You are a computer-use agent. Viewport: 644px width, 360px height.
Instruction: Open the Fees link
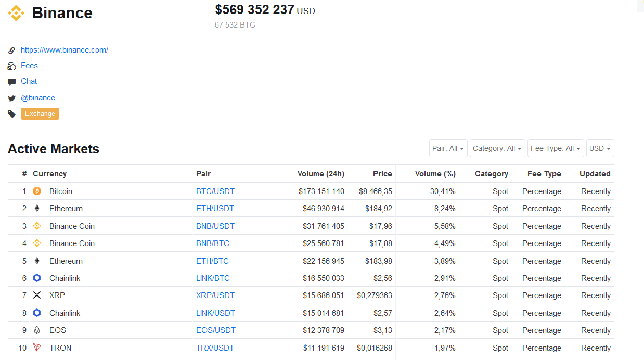pyautogui.click(x=29, y=66)
